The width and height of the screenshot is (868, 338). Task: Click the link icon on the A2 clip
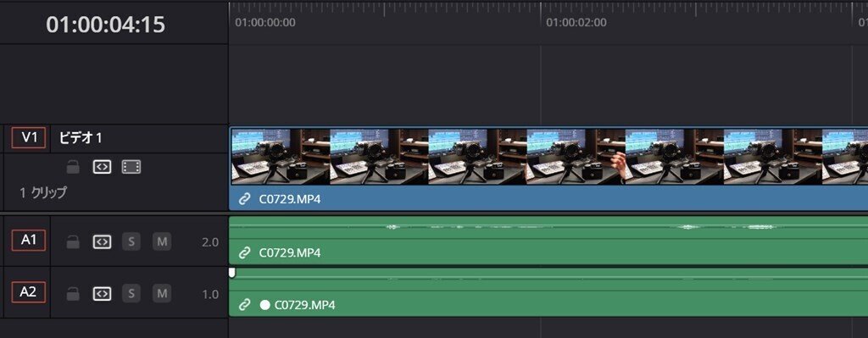tap(245, 305)
